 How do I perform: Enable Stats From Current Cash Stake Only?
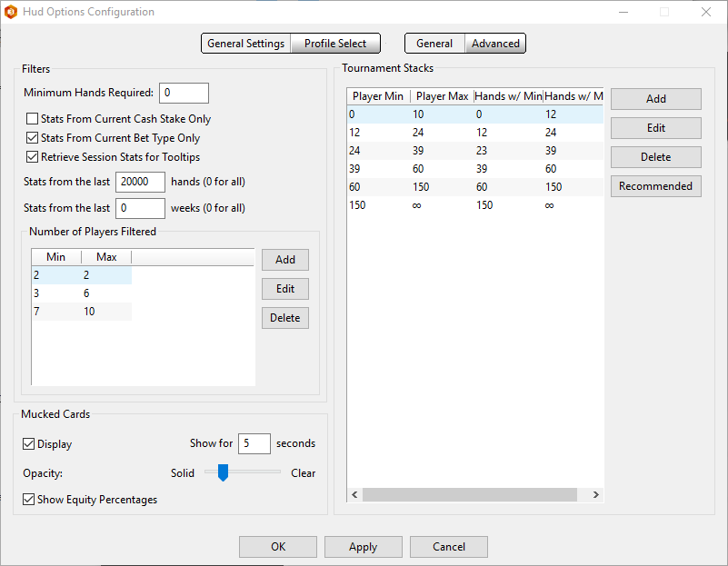tap(33, 119)
